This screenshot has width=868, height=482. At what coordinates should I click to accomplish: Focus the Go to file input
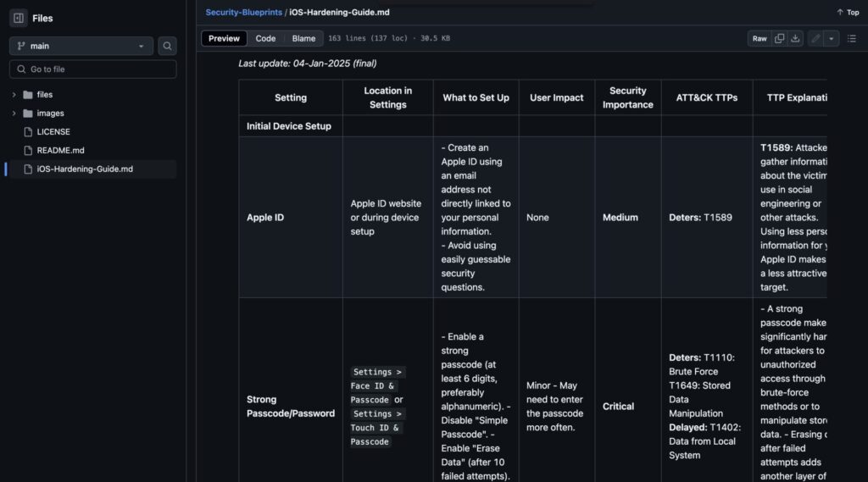coord(93,69)
